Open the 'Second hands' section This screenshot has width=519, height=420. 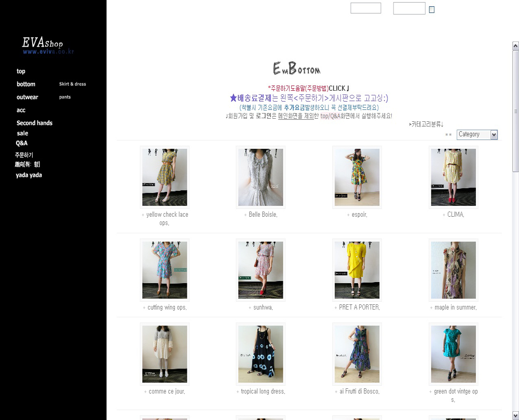click(x=34, y=123)
